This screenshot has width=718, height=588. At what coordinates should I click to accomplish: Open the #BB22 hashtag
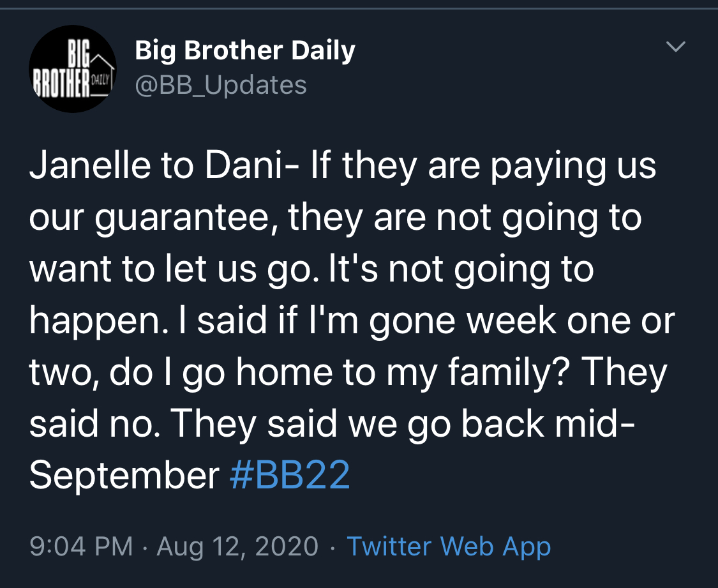pos(290,474)
